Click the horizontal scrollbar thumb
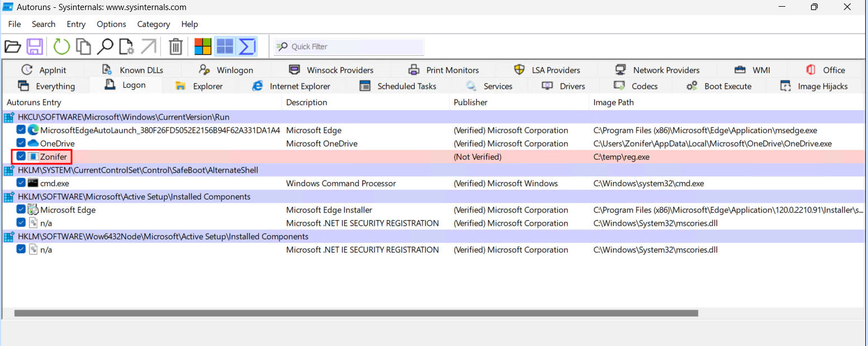The width and height of the screenshot is (868, 346). [356, 313]
